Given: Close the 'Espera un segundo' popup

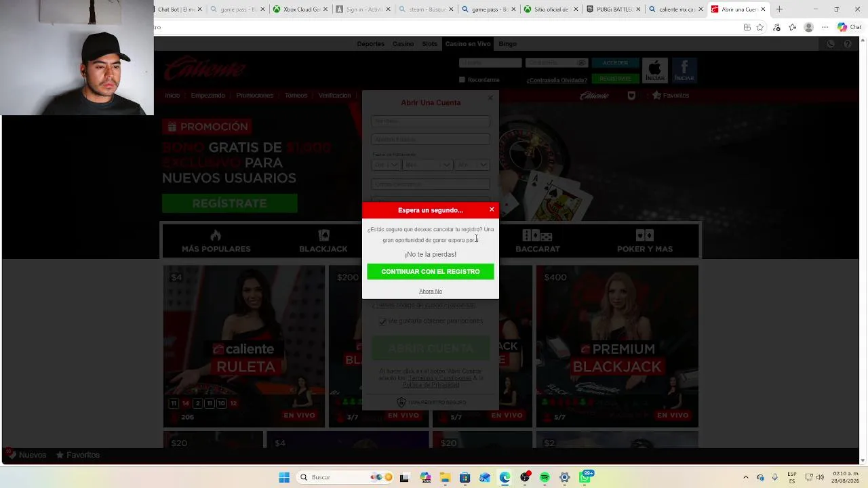Looking at the screenshot, I should tap(492, 209).
